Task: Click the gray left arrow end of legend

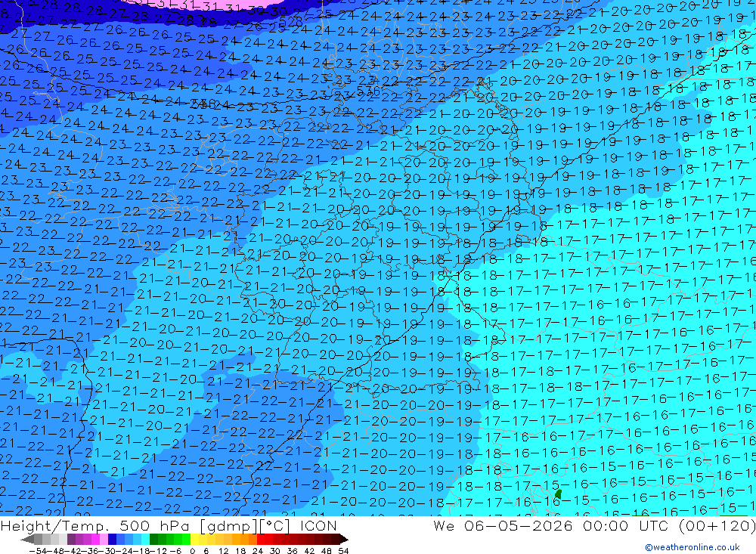Action: 27,540
